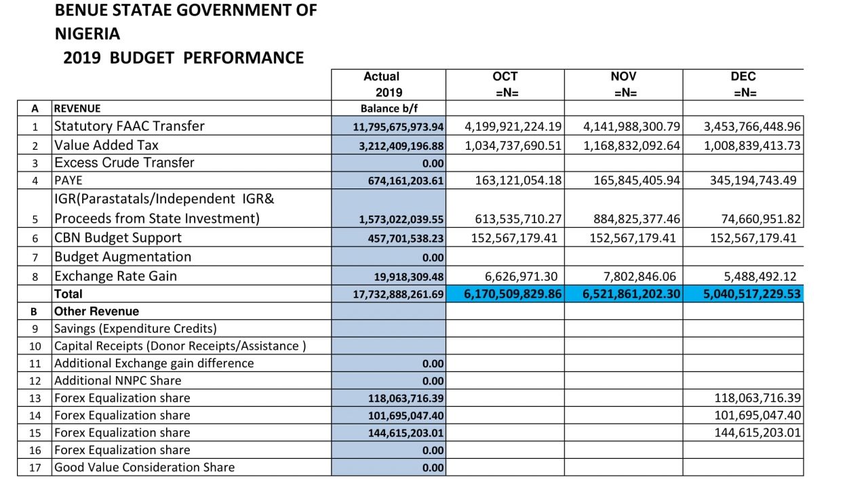Select the PAYE row label

pyautogui.click(x=68, y=181)
